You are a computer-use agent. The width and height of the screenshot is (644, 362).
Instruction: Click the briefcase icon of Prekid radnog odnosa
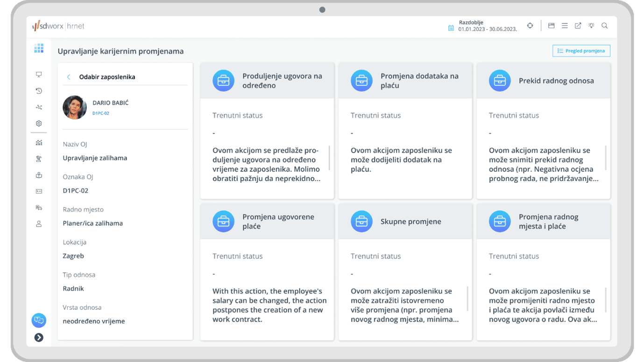pos(500,81)
